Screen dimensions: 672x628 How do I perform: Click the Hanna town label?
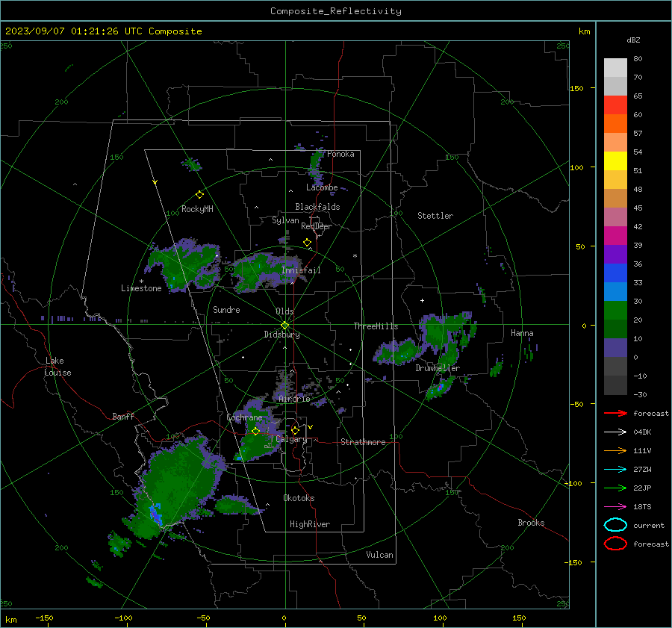(x=522, y=333)
